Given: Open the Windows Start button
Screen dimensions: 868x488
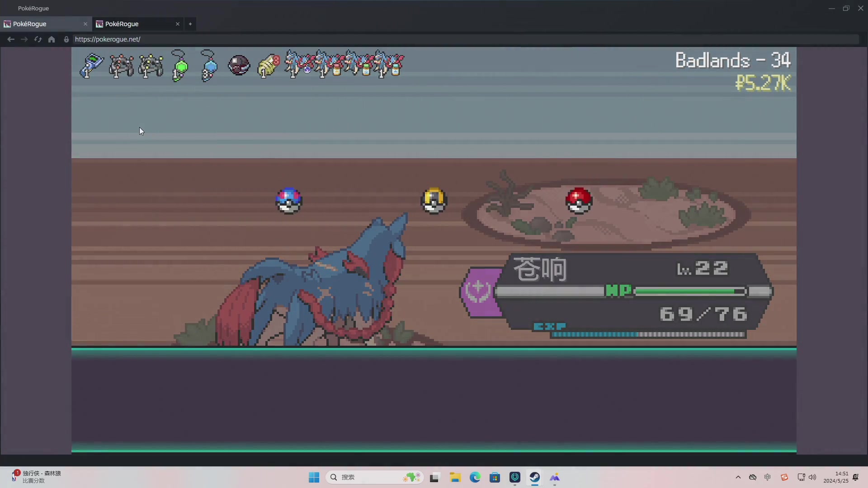Looking at the screenshot, I should pos(314,478).
